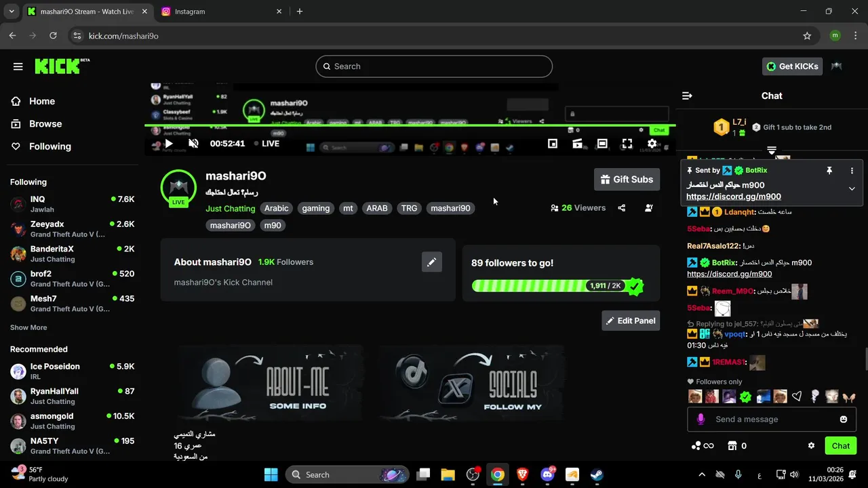Select the Arabic tag
Image resolution: width=868 pixels, height=488 pixels.
point(276,209)
